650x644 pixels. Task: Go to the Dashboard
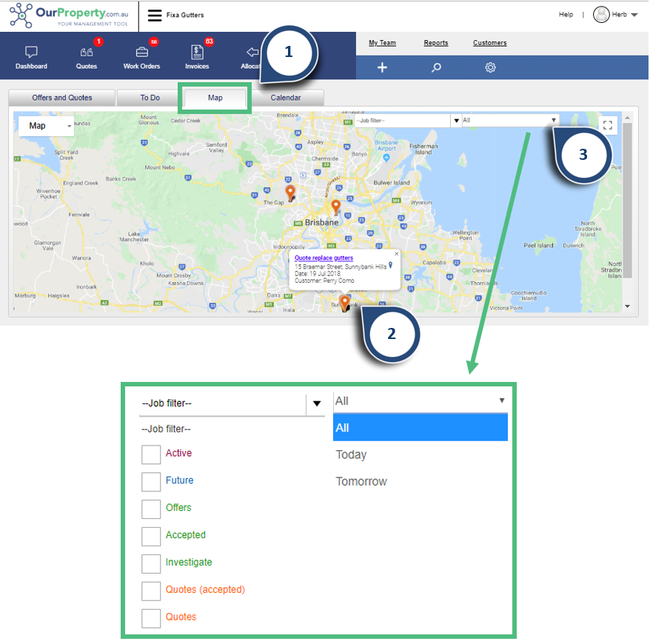click(31, 58)
